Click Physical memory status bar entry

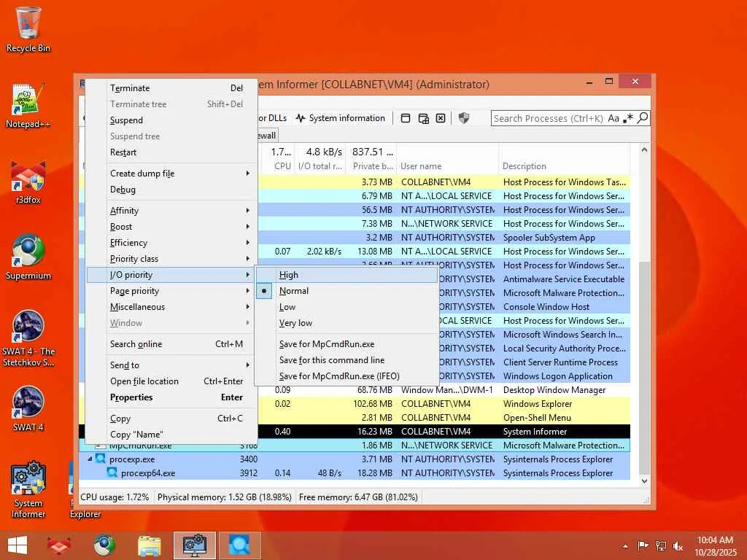coord(225,497)
